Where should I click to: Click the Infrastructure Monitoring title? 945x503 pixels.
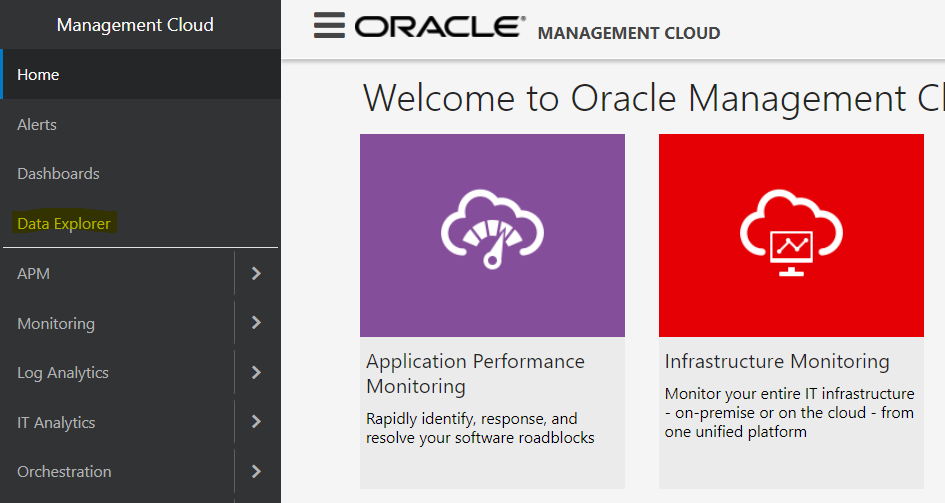pyautogui.click(x=777, y=361)
